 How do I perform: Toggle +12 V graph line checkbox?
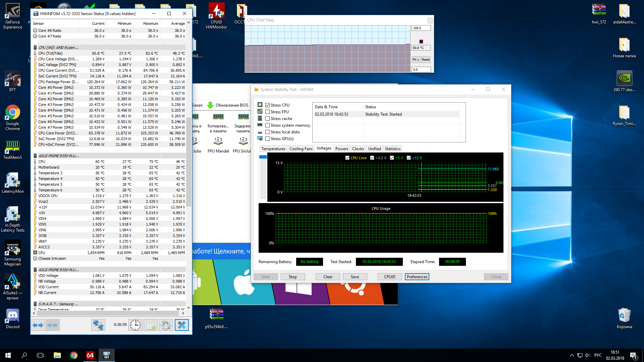click(x=409, y=158)
